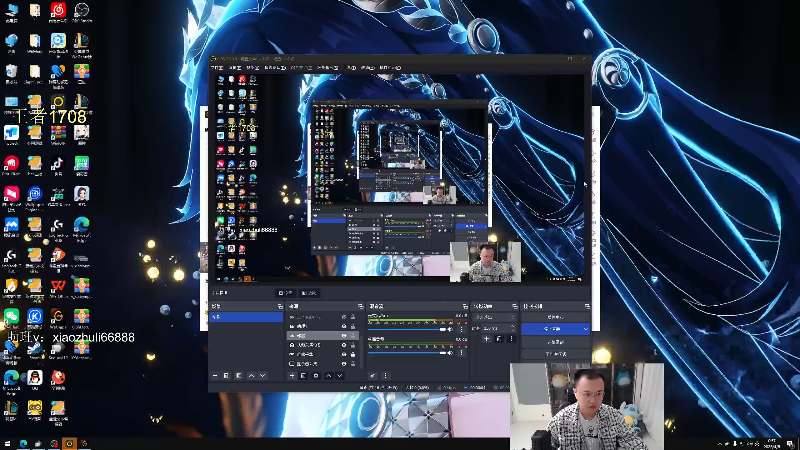Toggle lock of the highlighted source row
The image size is (800, 450).
[353, 336]
